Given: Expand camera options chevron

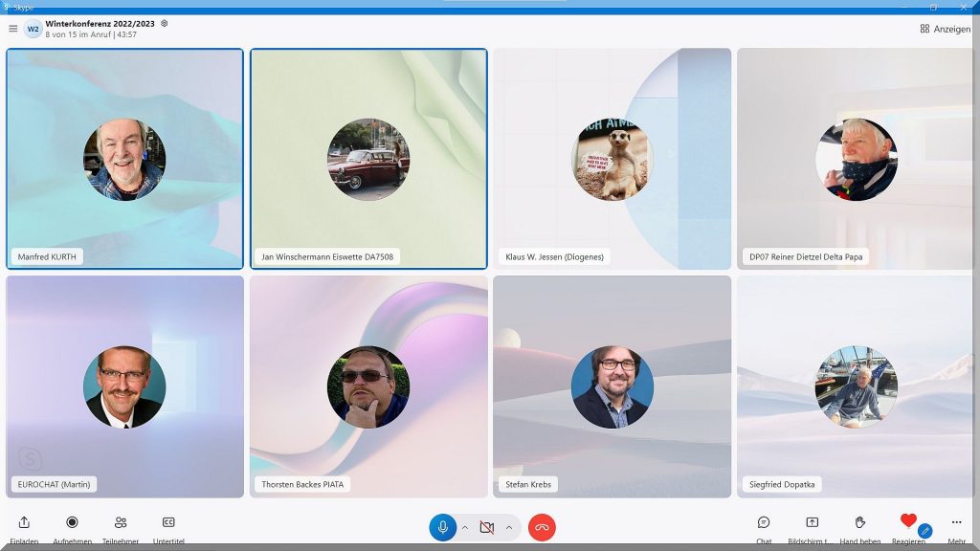Looking at the screenshot, I should point(509,527).
